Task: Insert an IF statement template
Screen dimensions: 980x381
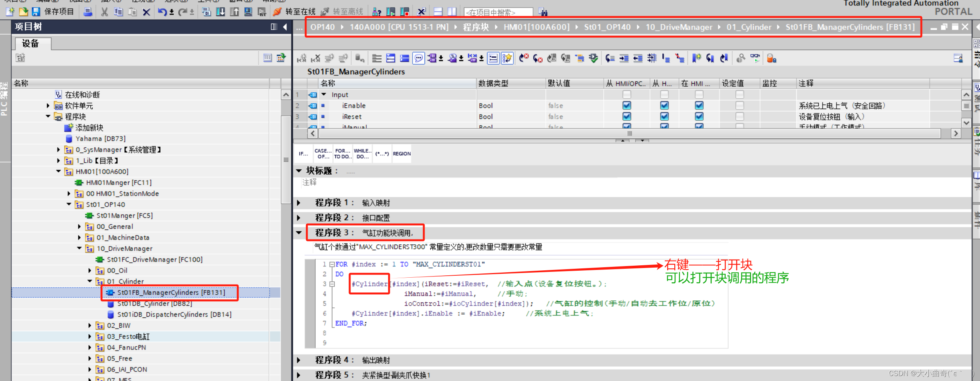Action: coord(303,153)
